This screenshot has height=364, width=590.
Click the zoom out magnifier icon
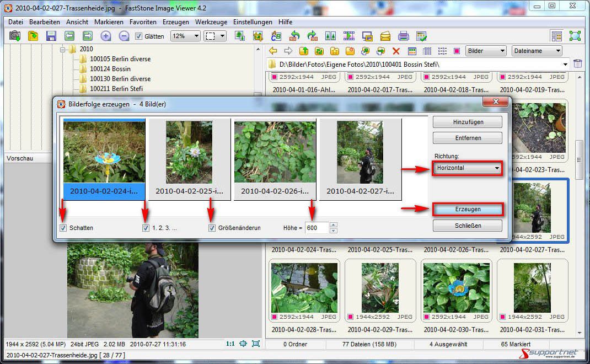click(124, 36)
